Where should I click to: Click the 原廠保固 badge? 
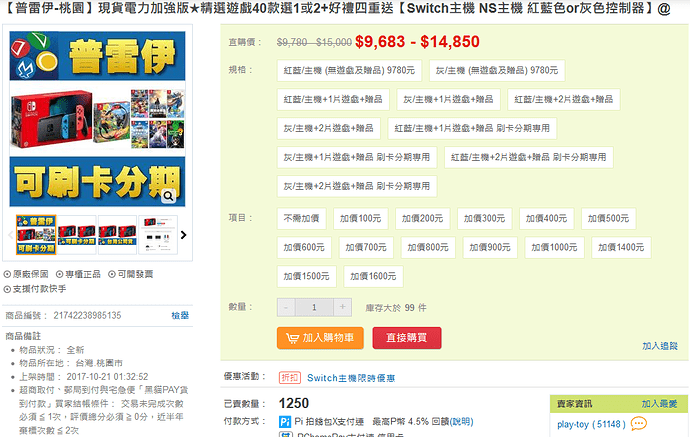click(26, 274)
